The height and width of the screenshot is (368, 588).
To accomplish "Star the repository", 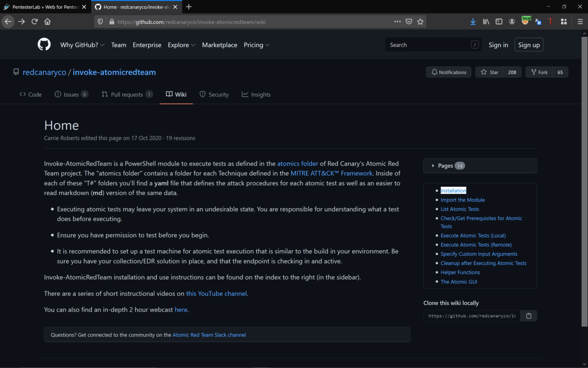I will 489,72.
